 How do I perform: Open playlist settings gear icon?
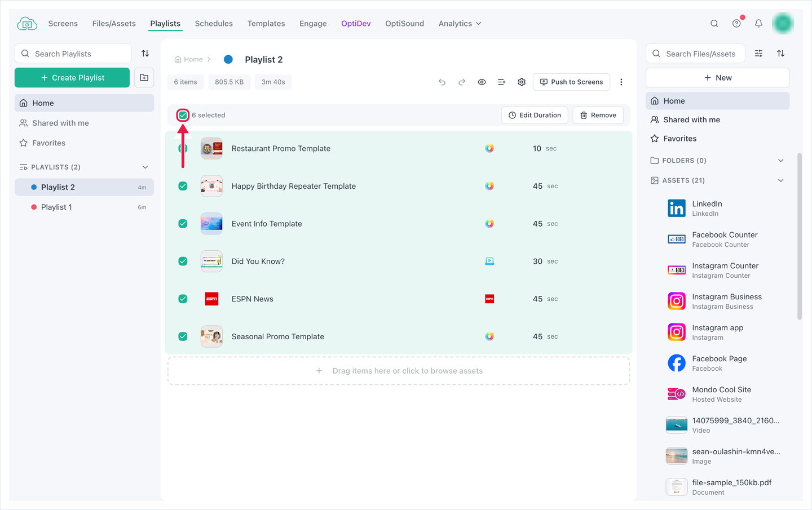click(522, 82)
